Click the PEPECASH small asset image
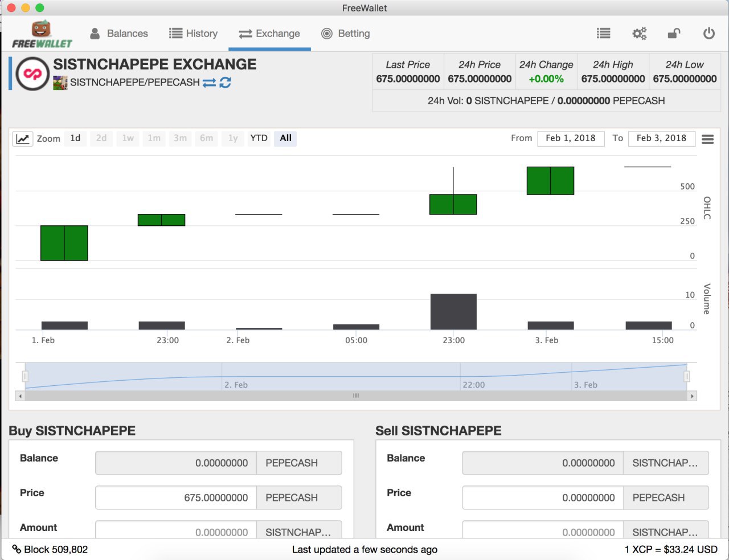This screenshot has width=729, height=560. tap(60, 83)
